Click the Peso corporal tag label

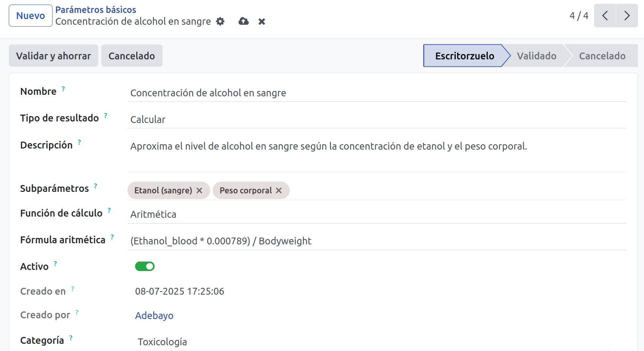click(x=245, y=190)
